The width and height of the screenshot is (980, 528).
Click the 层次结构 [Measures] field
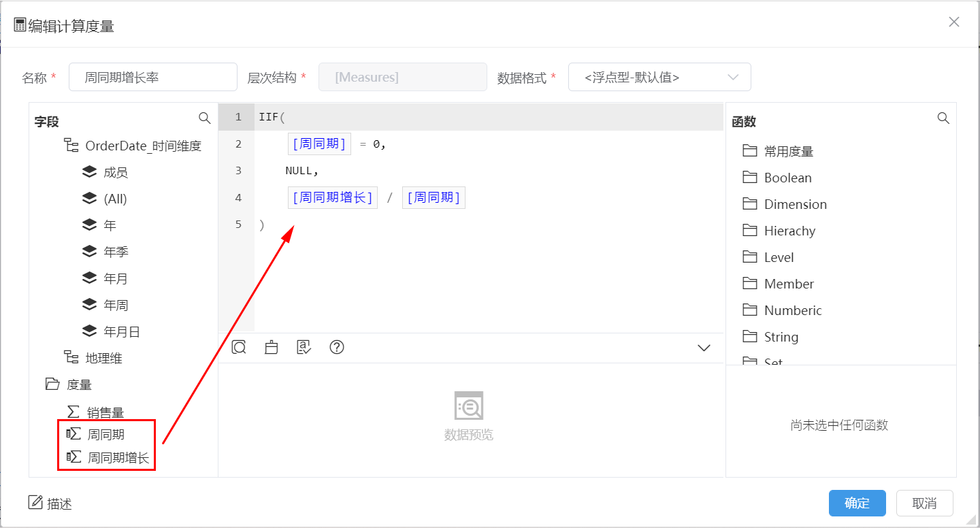click(403, 77)
